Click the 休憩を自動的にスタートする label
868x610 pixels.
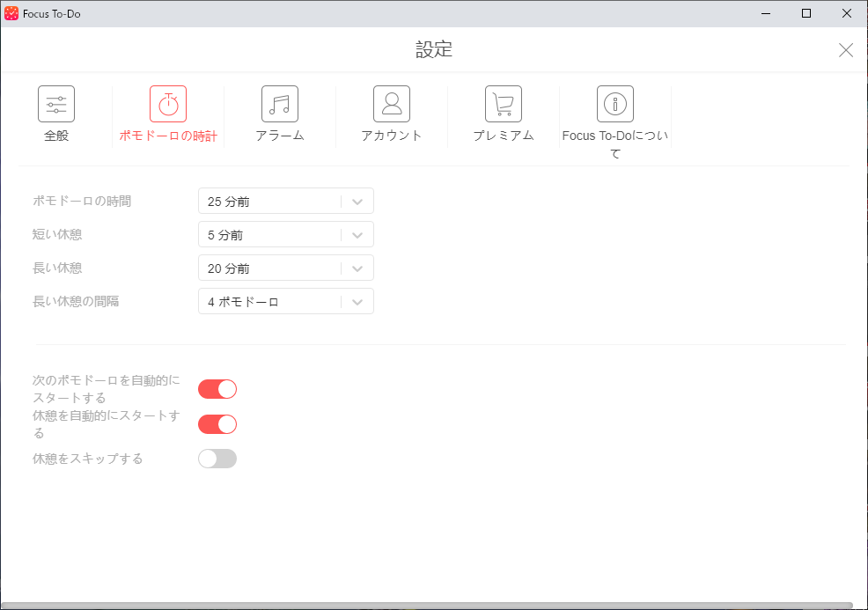click(x=107, y=424)
